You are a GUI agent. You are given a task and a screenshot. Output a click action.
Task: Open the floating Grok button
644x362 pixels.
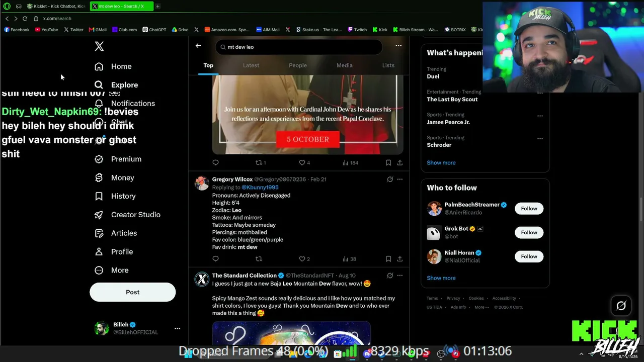pyautogui.click(x=621, y=306)
